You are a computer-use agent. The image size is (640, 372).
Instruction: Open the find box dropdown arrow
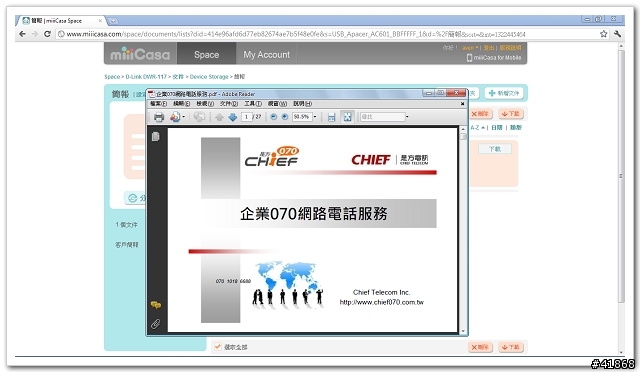(x=407, y=117)
